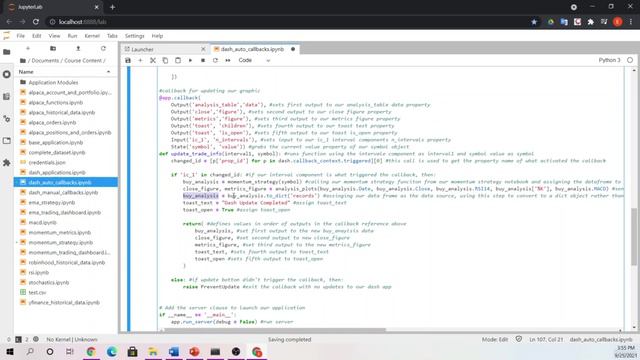The width and height of the screenshot is (640, 360).
Task: Click the Python 3 kernel name
Action: click(x=609, y=60)
